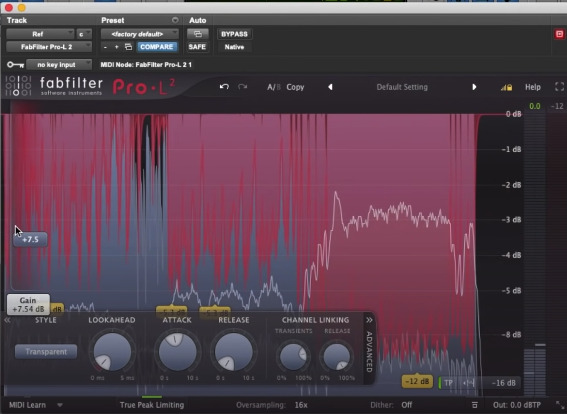
Task: Open preset settings icon next to COMPARE
Action: [128, 47]
